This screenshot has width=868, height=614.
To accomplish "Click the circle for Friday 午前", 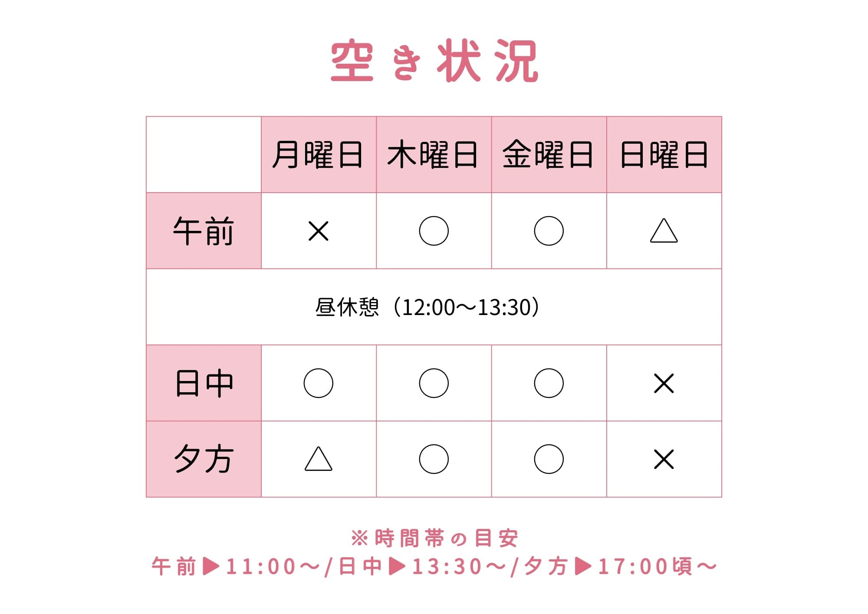I will (x=549, y=231).
